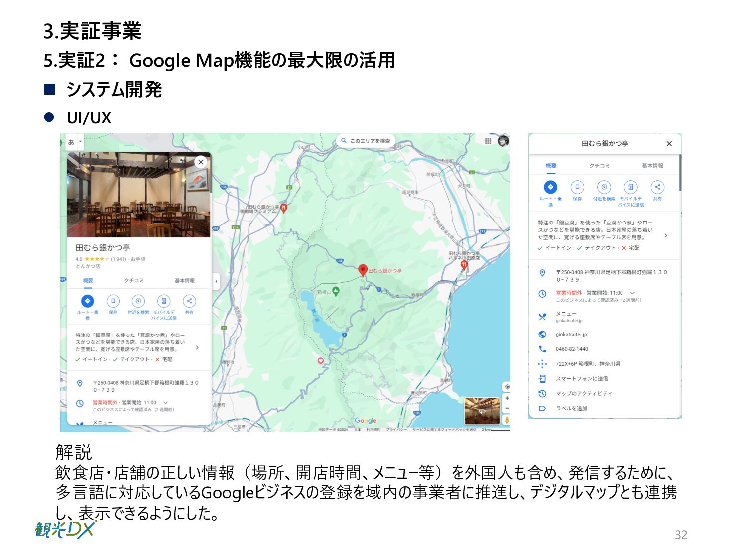Select the クチコミ tab in the standalone info panel
This screenshot has width=747, height=560.
[x=600, y=166]
